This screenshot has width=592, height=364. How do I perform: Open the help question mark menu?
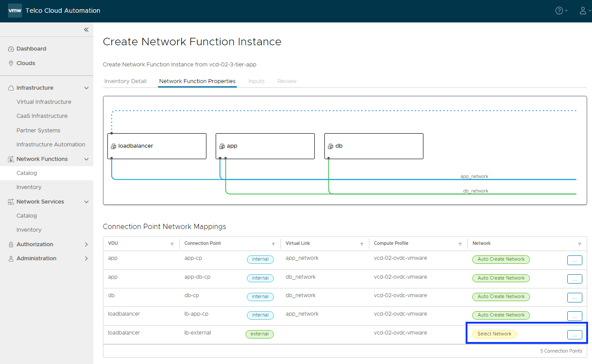point(559,11)
